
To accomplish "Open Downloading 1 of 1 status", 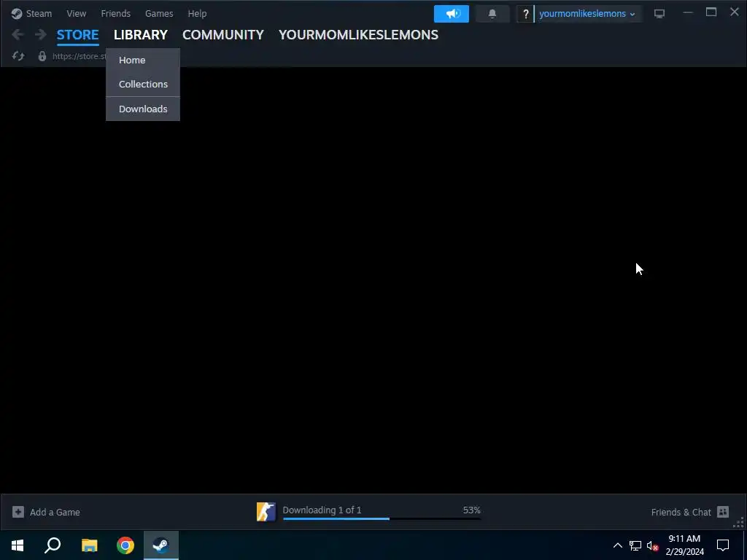I will pos(322,510).
